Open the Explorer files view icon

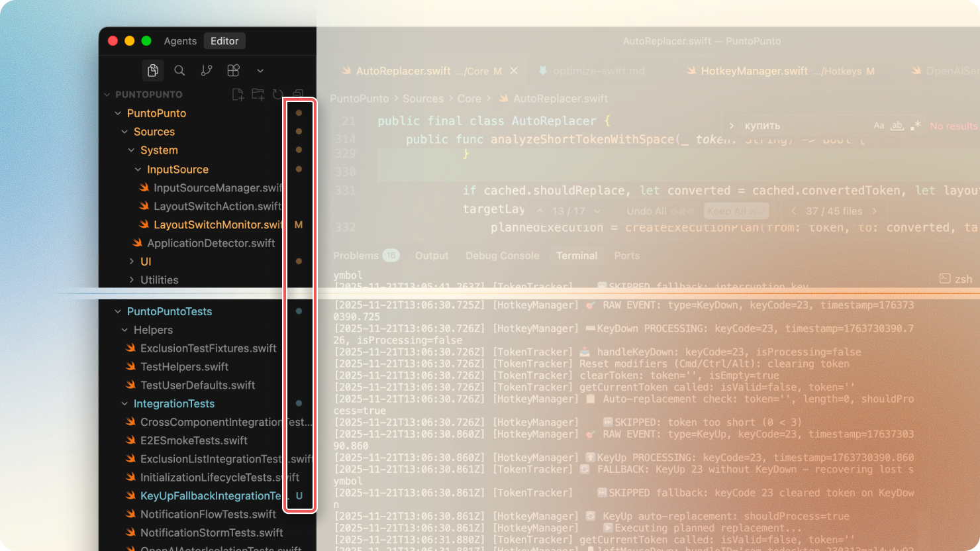coord(153,70)
